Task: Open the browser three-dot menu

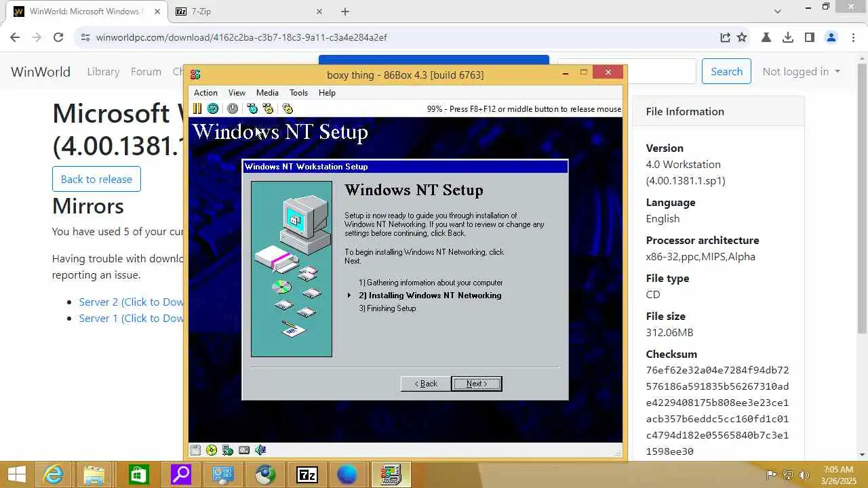Action: tap(853, 37)
